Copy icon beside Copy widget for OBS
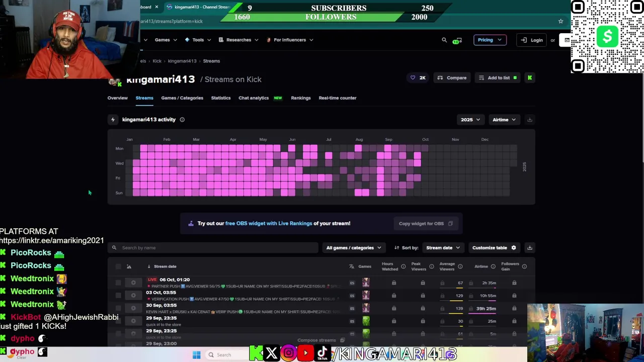This screenshot has width=644, height=362. coord(450,224)
